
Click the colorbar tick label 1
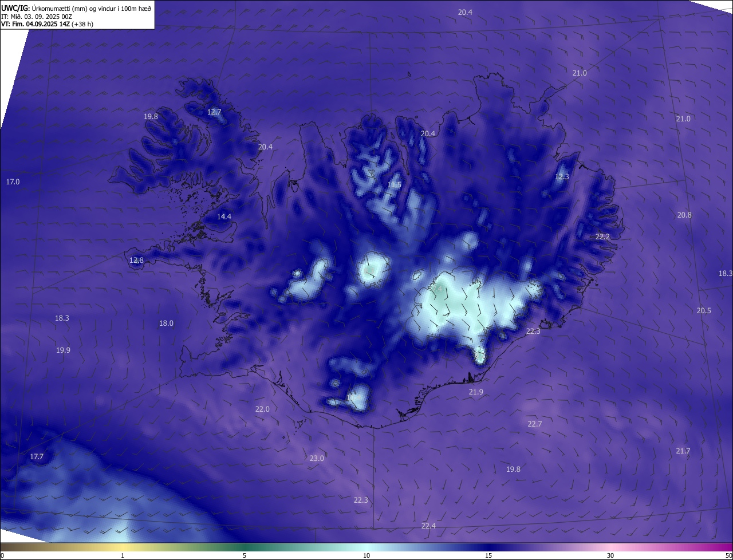(x=123, y=555)
